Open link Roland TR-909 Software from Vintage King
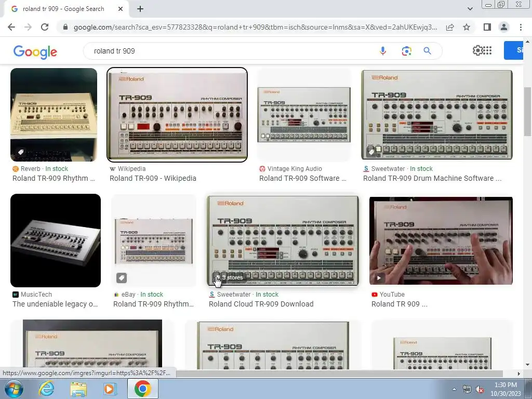Screen dimensions: 532x399 tap(303, 178)
